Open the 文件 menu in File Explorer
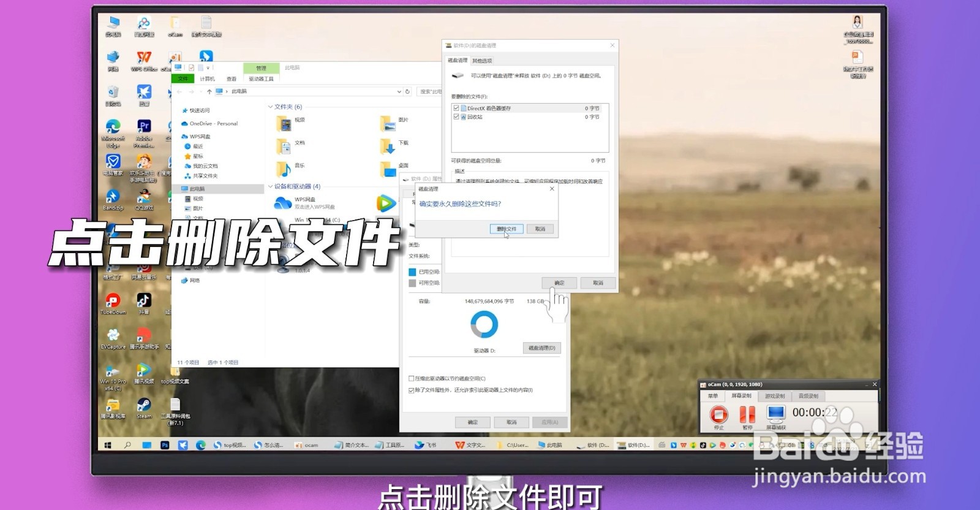This screenshot has width=980, height=510. (x=183, y=78)
